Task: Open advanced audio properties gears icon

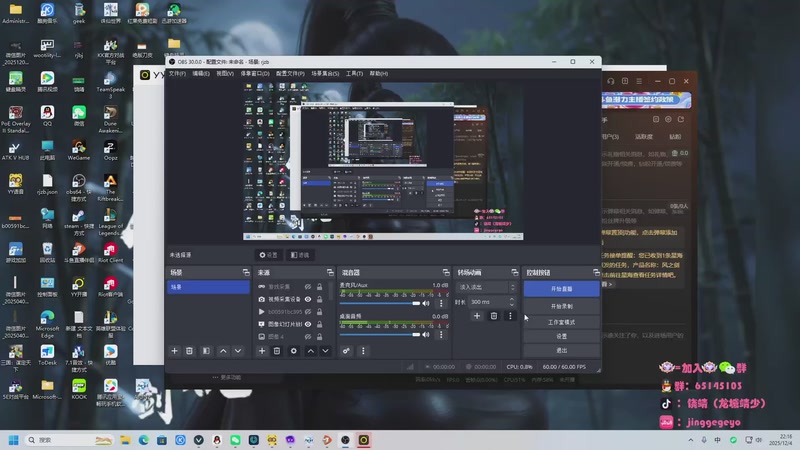Action: (346, 351)
